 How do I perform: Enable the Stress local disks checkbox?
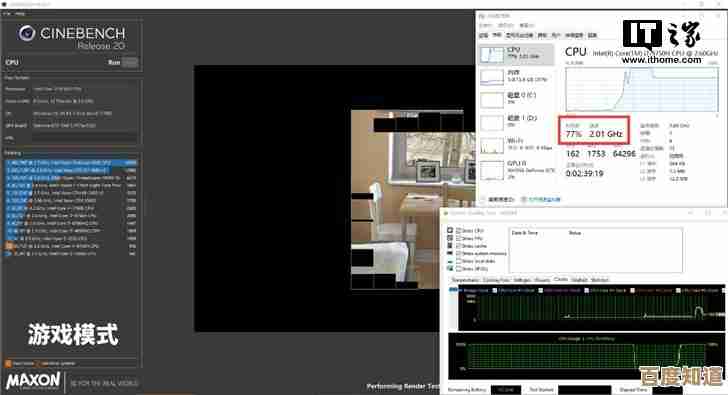pyautogui.click(x=459, y=261)
